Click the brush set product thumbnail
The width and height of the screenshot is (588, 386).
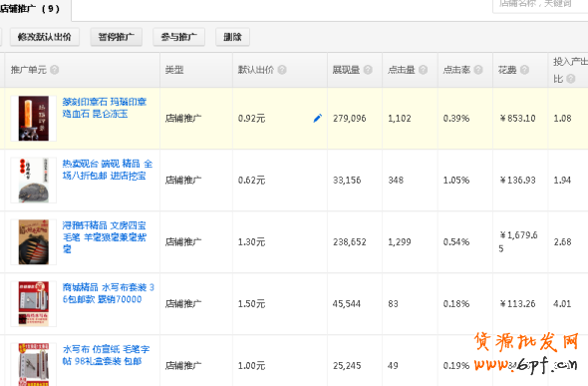tap(34, 242)
